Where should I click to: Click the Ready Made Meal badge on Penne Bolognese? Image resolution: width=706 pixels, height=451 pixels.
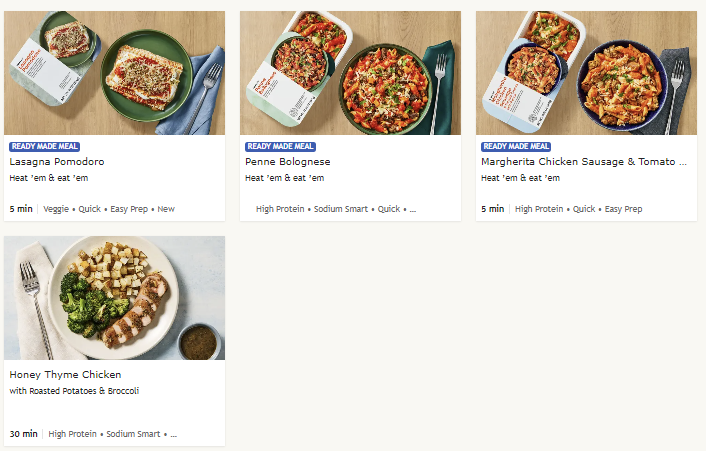280,146
